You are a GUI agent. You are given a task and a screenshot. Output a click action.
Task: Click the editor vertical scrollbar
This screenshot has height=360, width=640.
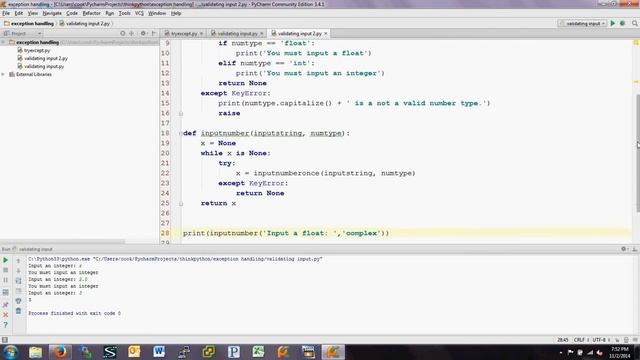click(637, 153)
